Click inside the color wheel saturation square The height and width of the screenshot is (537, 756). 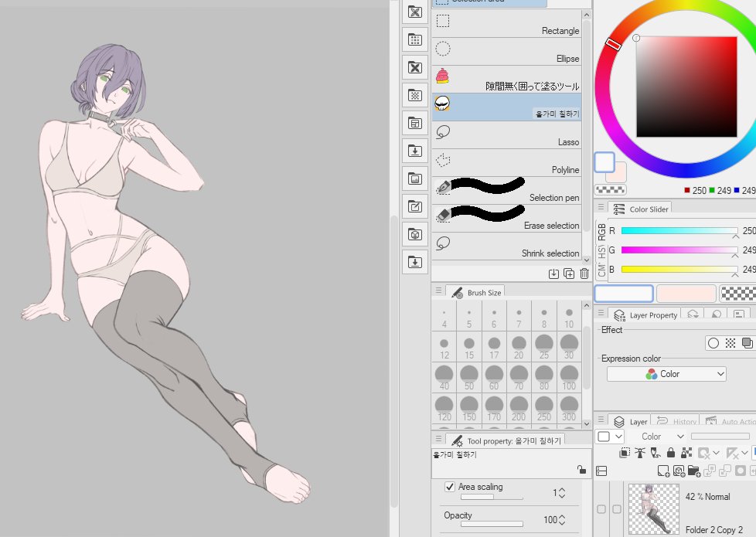tap(686, 87)
